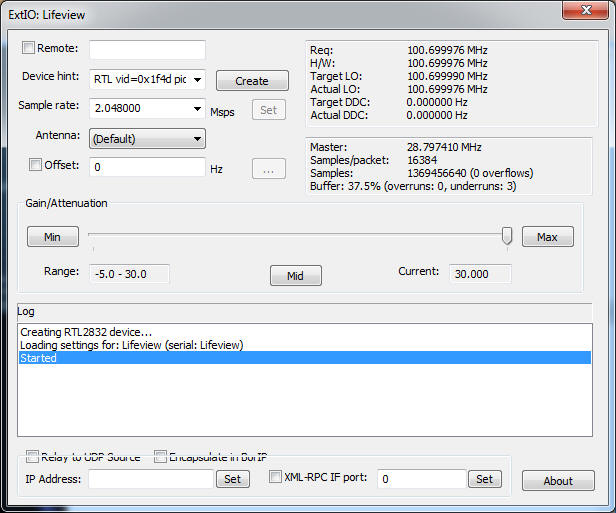Image resolution: width=616 pixels, height=513 pixels.
Task: Click the Remote address input field
Action: 147,50
